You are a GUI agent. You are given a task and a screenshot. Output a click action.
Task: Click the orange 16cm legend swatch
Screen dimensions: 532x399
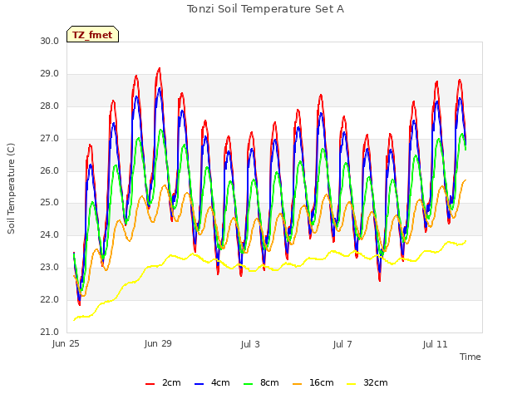click(x=298, y=384)
